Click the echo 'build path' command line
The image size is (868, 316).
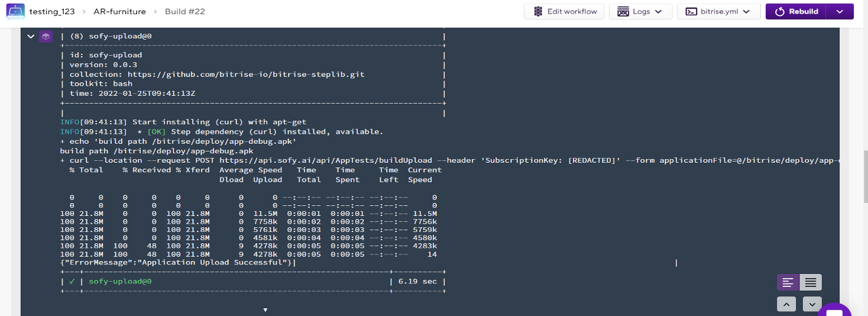[178, 141]
